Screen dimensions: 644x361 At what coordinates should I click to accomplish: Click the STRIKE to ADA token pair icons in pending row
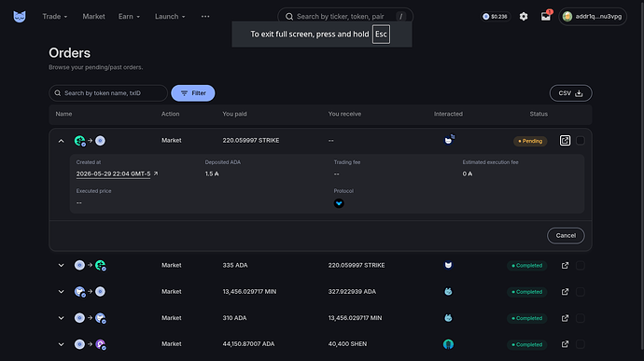click(90, 141)
